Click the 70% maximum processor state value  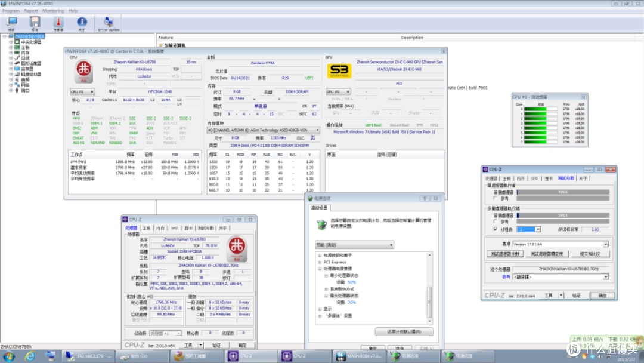pyautogui.click(x=352, y=302)
